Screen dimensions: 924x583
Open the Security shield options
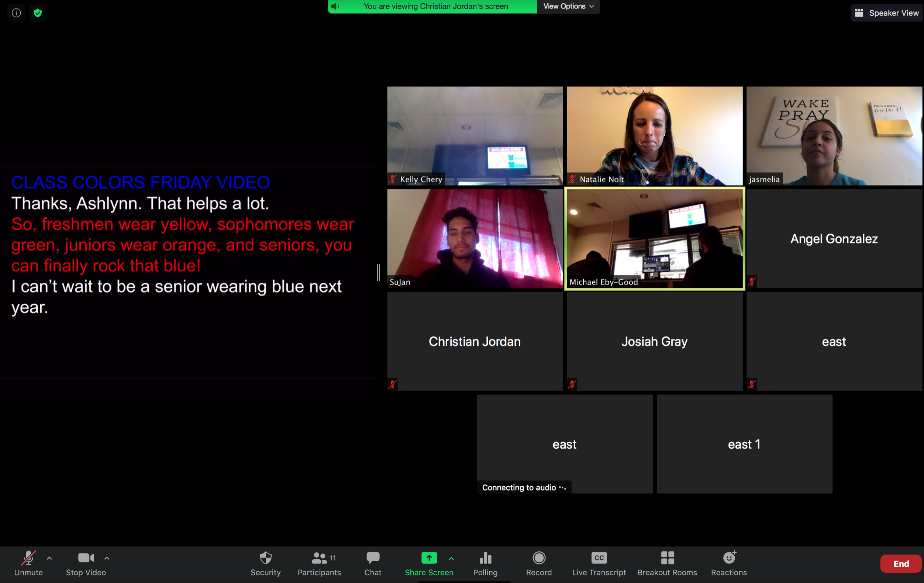tap(265, 563)
